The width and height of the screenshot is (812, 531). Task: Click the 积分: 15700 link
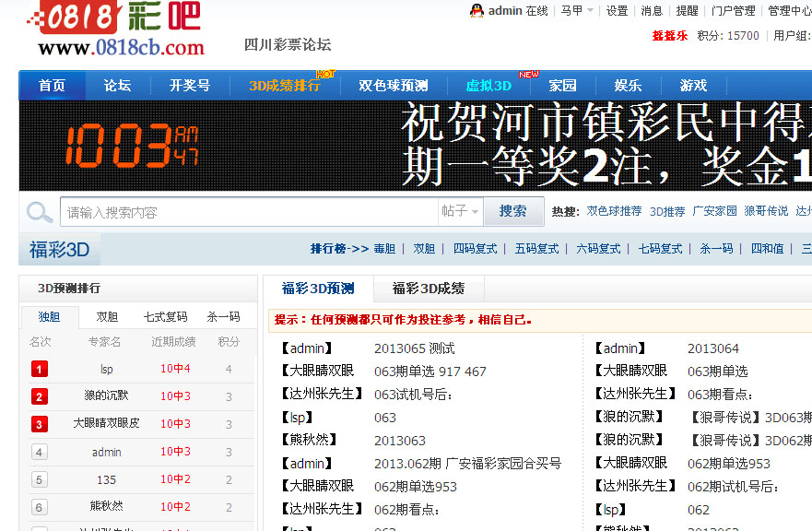pyautogui.click(x=728, y=36)
